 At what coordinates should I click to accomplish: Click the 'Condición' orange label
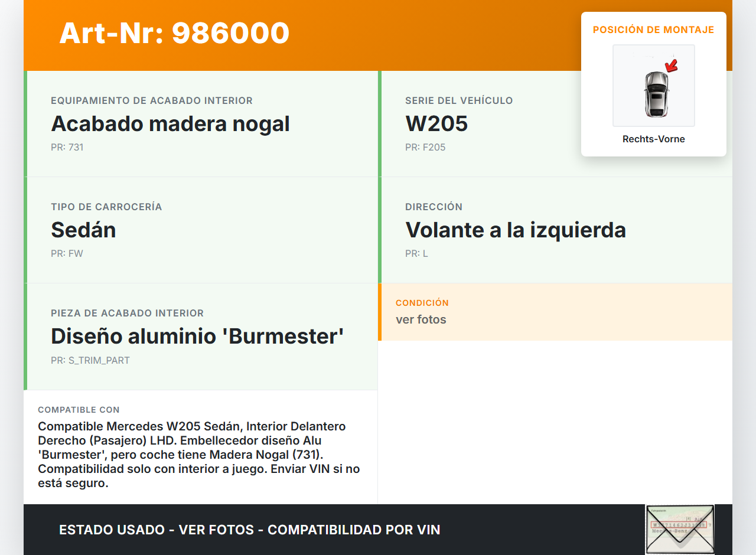tap(422, 303)
